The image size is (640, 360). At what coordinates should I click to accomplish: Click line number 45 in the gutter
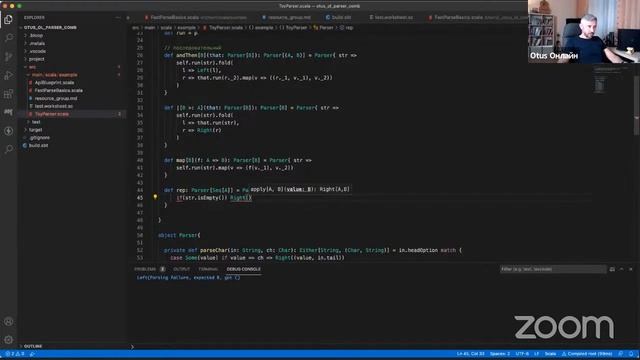pyautogui.click(x=140, y=198)
